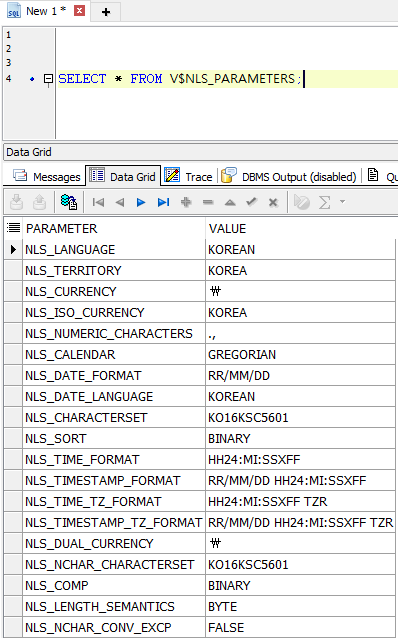Click the RR/MM/DD value of NLS_DATE_FORMAT
Viewport: 398px width, 638px height.
300,376
